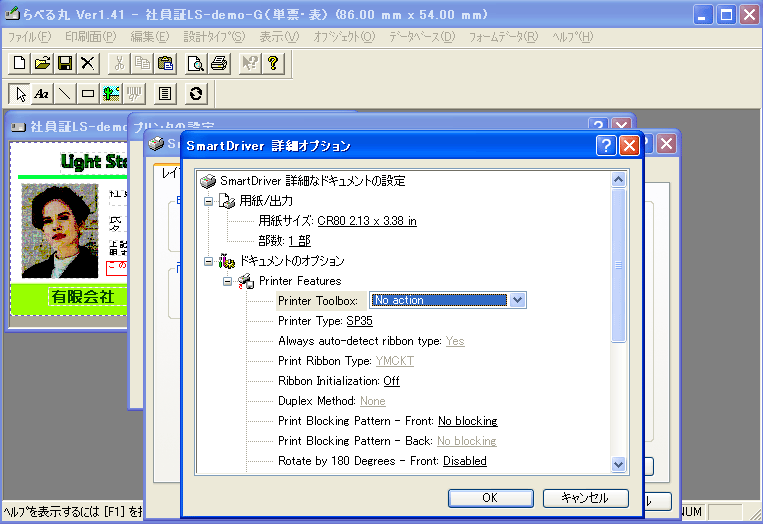Select the barcode tool icon
Image resolution: width=763 pixels, height=524 pixels.
coord(134,93)
